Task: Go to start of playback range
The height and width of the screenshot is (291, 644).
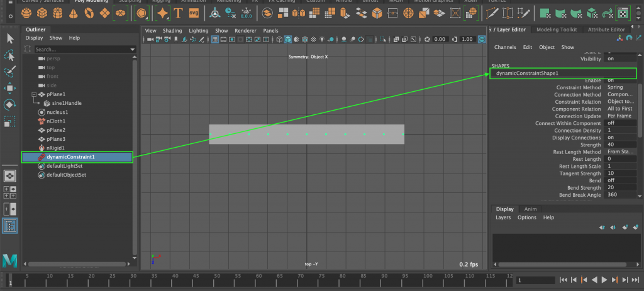Action: (563, 280)
